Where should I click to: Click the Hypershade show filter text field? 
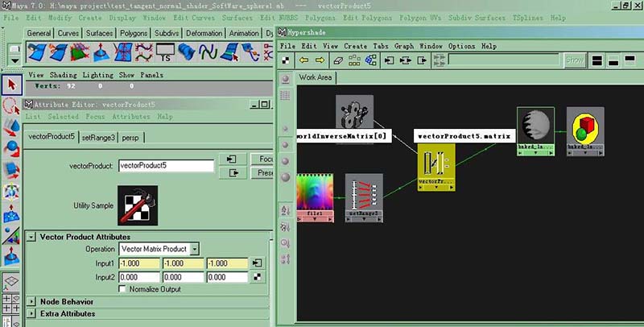[x=505, y=60]
